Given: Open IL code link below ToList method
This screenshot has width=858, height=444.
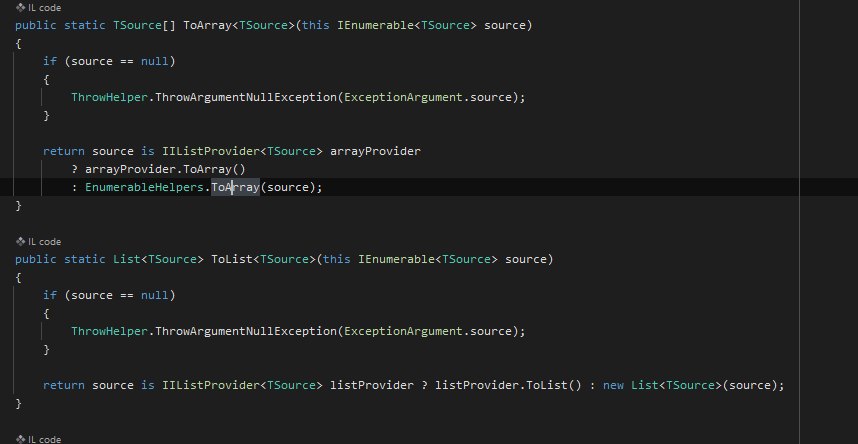Looking at the screenshot, I should [x=38, y=439].
